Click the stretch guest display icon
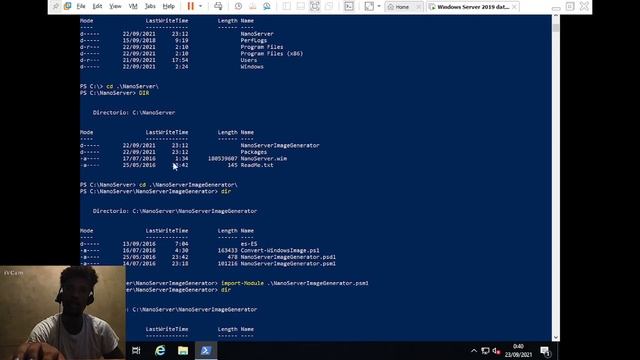 369,6
